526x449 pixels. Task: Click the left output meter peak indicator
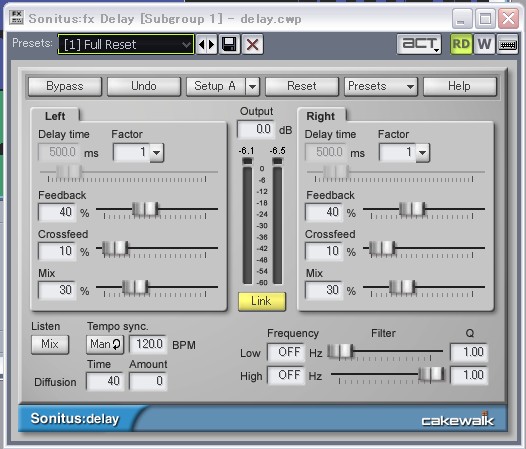pos(247,161)
